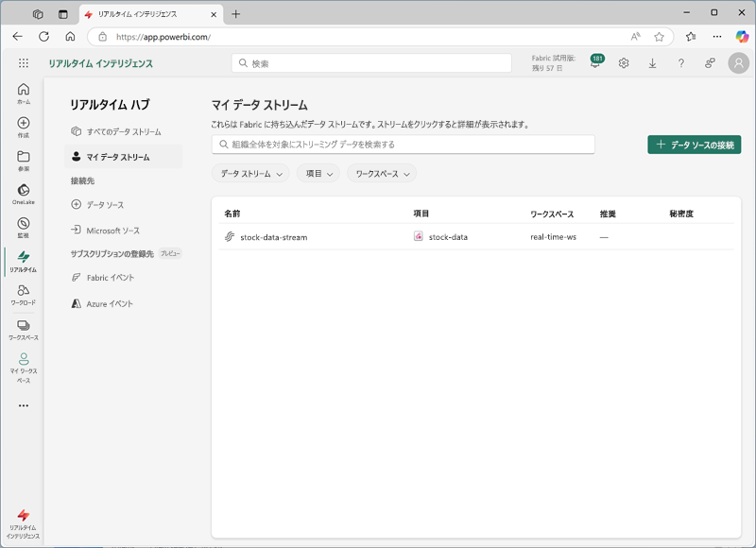Open the Browse (参照) folder icon
756x548 pixels.
23,158
